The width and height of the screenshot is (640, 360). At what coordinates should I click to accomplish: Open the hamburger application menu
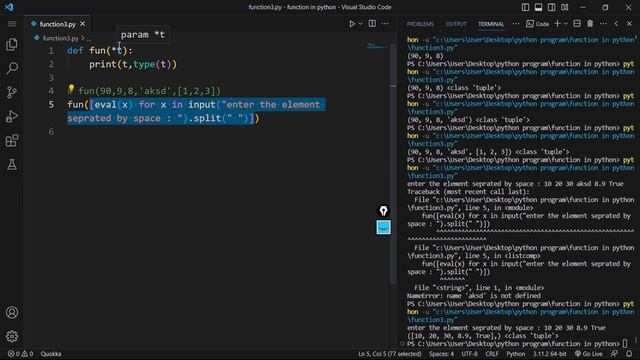click(12, 24)
